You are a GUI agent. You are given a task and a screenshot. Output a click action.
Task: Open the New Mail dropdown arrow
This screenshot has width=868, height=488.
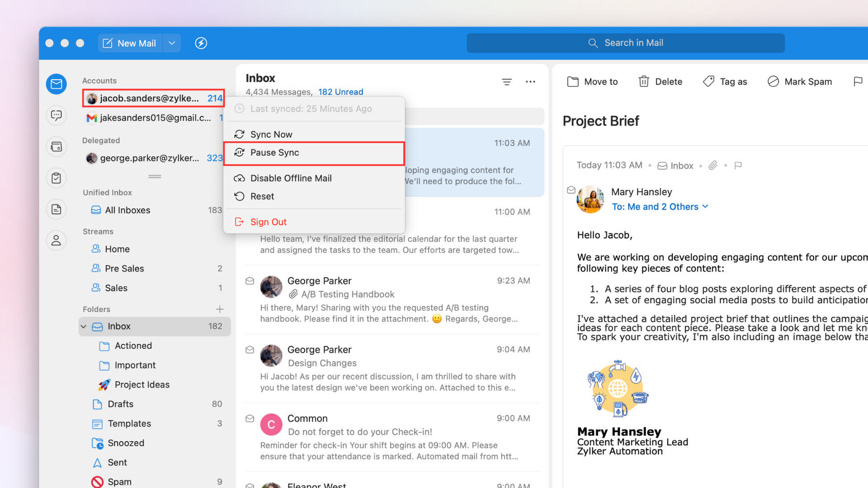tap(172, 43)
